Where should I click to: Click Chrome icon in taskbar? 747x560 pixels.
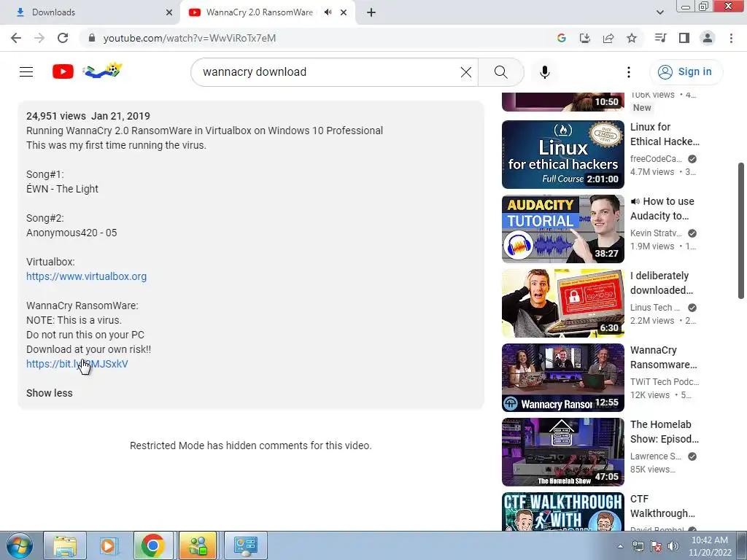point(153,545)
